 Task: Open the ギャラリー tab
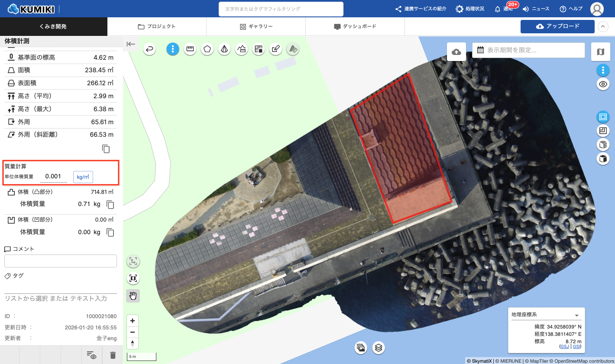(x=256, y=26)
